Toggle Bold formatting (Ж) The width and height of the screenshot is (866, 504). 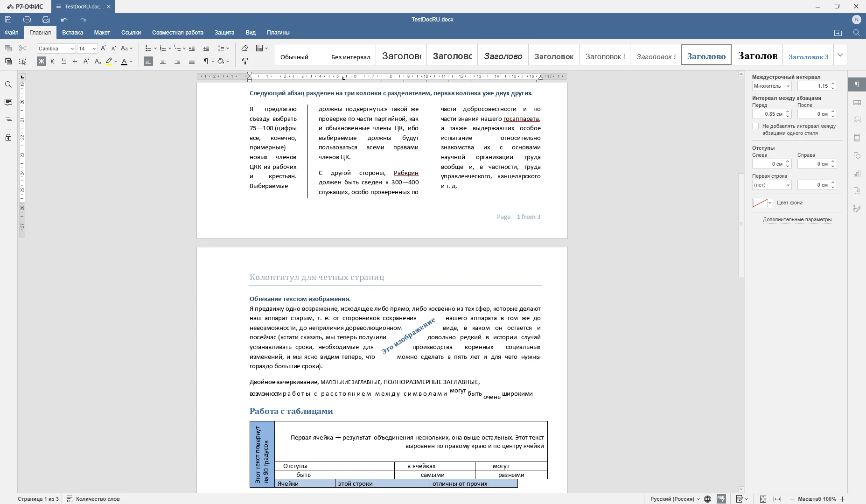[x=42, y=61]
